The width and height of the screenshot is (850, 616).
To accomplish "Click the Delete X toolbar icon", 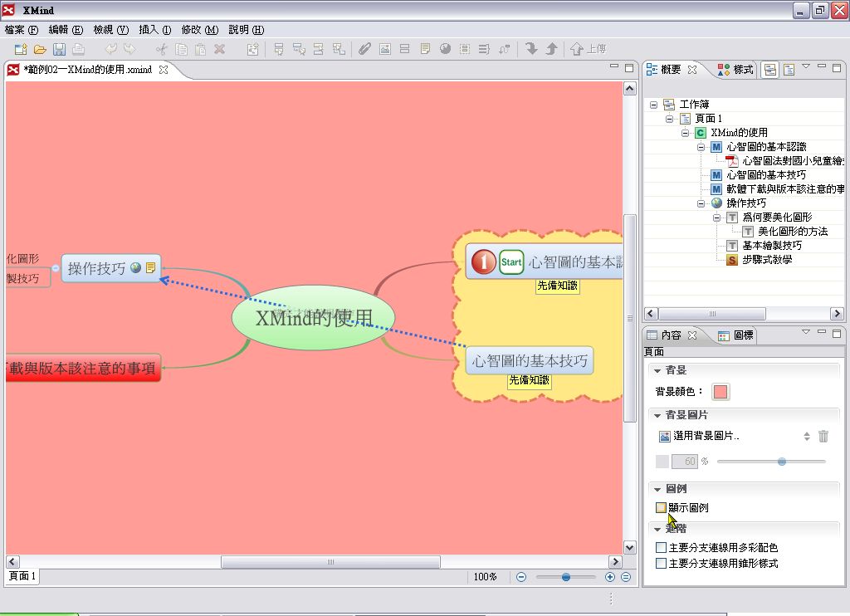I will [219, 49].
